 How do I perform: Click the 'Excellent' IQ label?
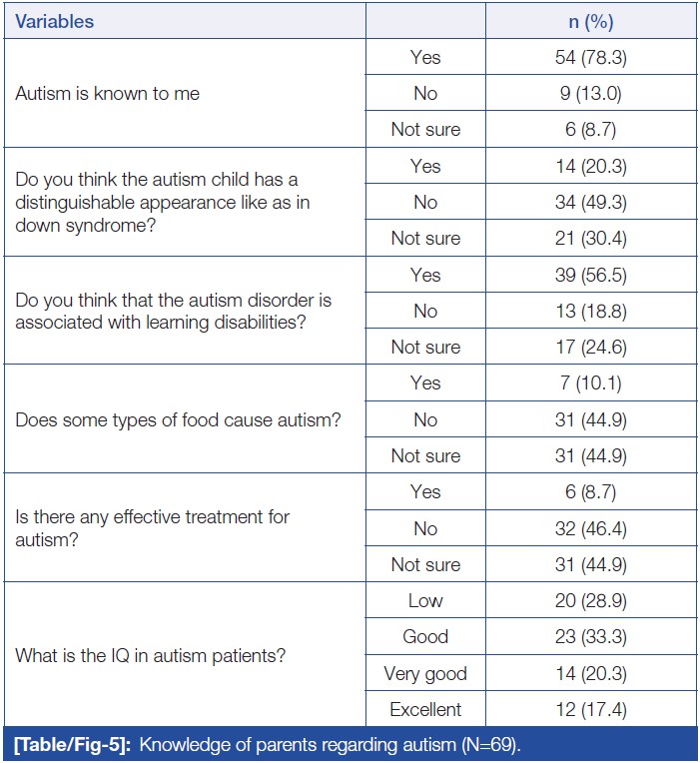tap(425, 710)
